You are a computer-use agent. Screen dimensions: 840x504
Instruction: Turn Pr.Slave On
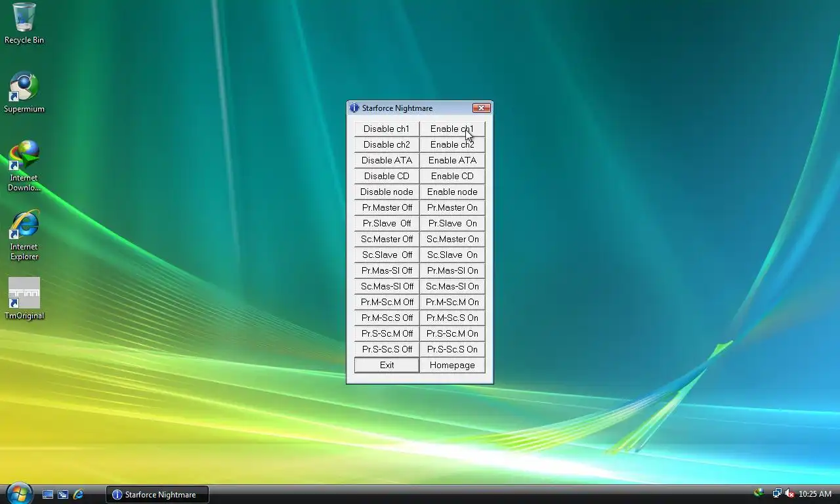452,223
